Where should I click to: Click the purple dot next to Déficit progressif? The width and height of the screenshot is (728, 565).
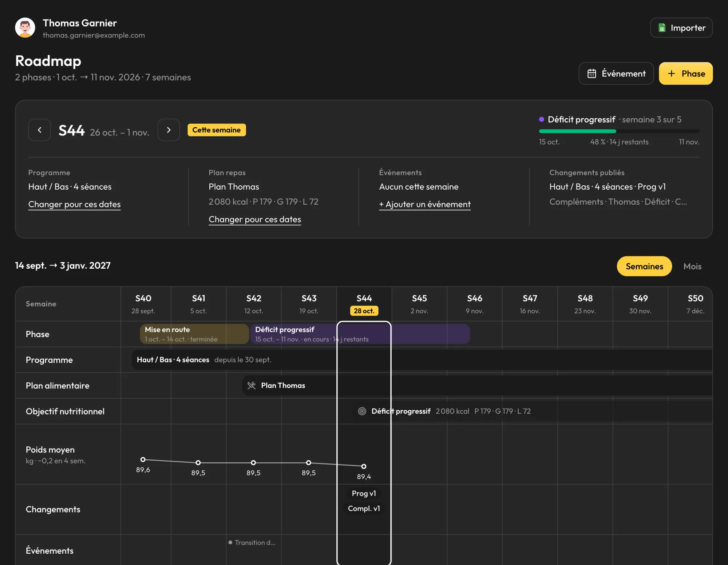tap(542, 119)
